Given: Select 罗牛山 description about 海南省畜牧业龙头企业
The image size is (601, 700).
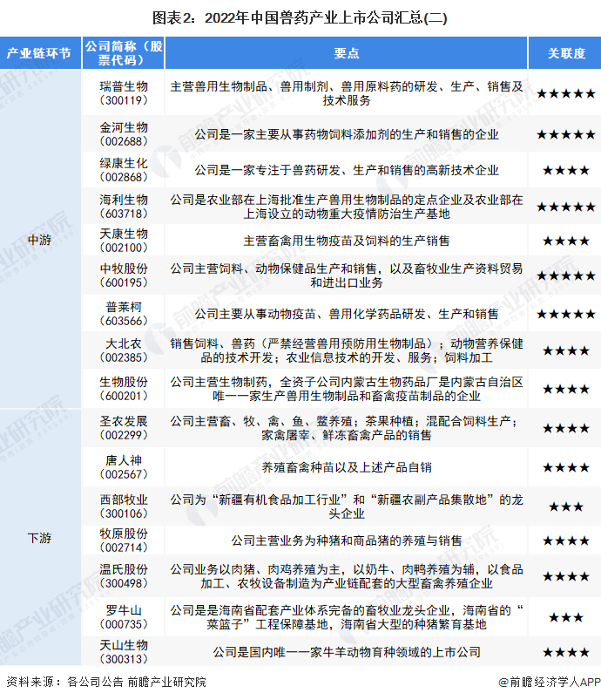Looking at the screenshot, I should [x=347, y=617].
